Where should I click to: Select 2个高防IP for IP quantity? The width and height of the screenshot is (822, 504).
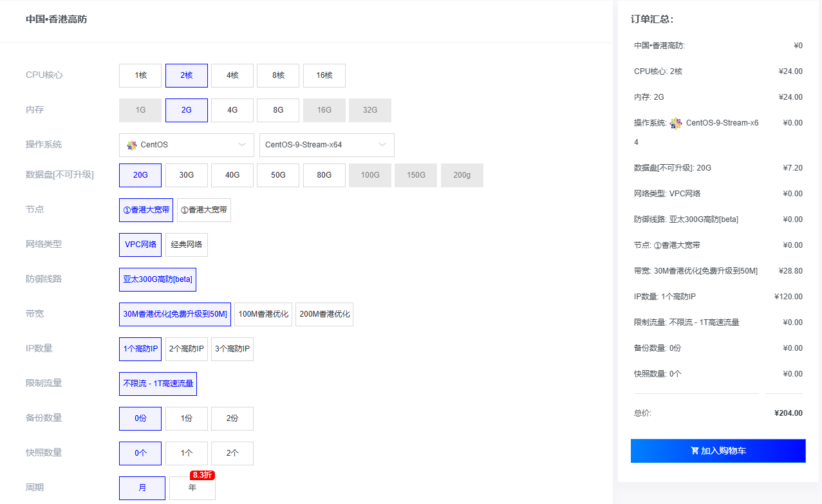pos(186,349)
